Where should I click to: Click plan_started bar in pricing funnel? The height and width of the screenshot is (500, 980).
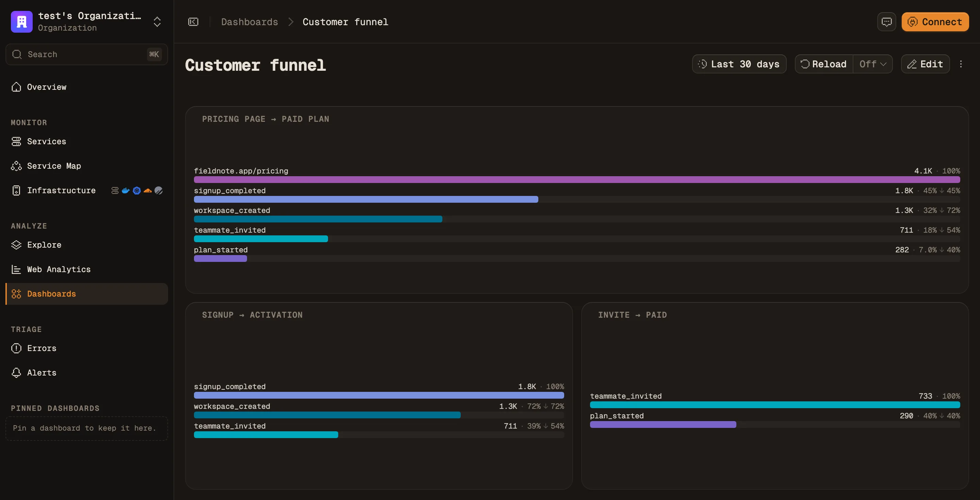click(x=220, y=259)
